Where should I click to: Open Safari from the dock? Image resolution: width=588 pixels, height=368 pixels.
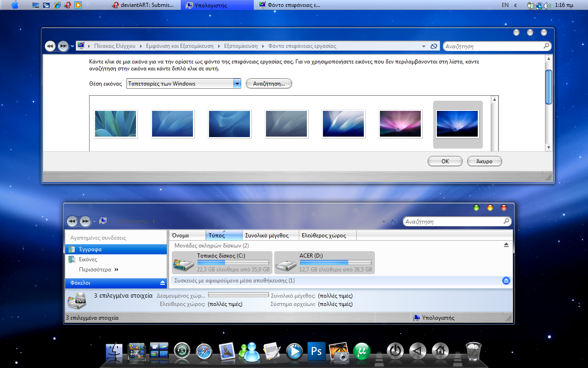click(204, 351)
